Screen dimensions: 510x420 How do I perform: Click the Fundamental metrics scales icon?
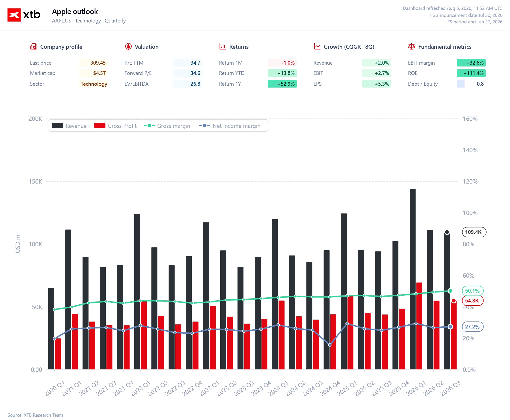coord(411,46)
